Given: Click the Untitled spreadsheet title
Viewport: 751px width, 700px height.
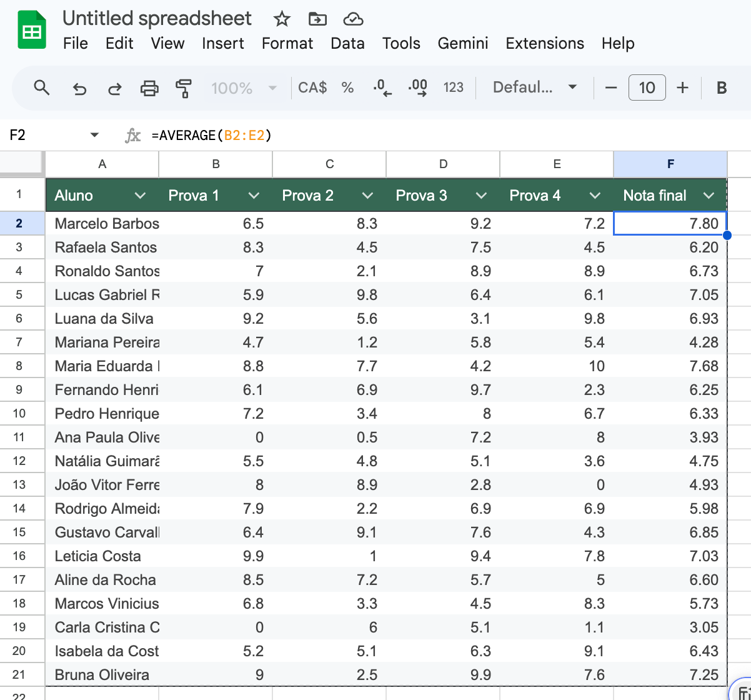Looking at the screenshot, I should [x=157, y=18].
